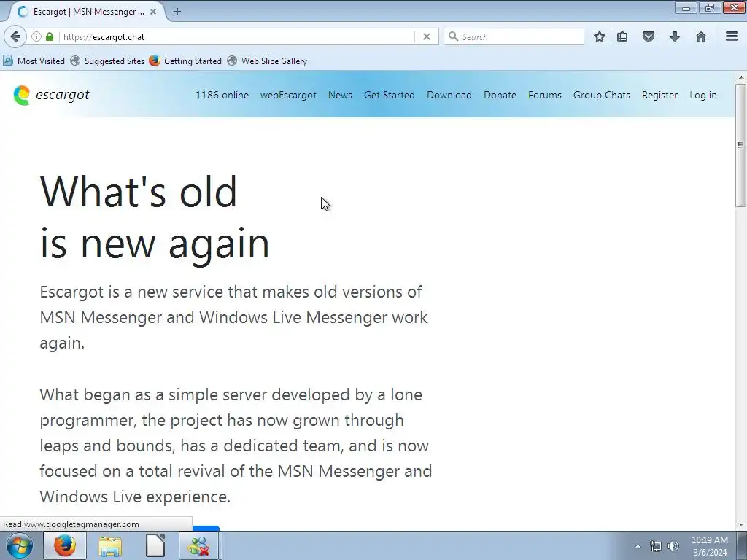
Task: Switch to Firefox in the taskbar
Action: (x=64, y=545)
